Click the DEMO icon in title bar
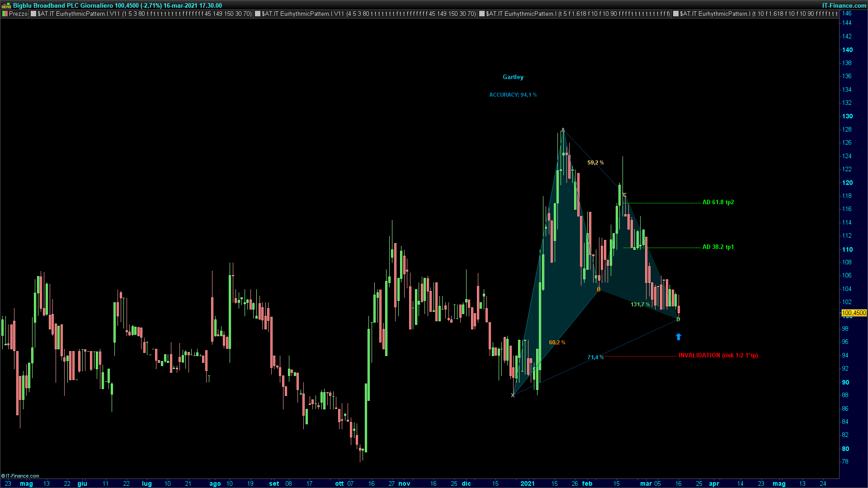Screen dimensions: 868x488 coord(6,5)
